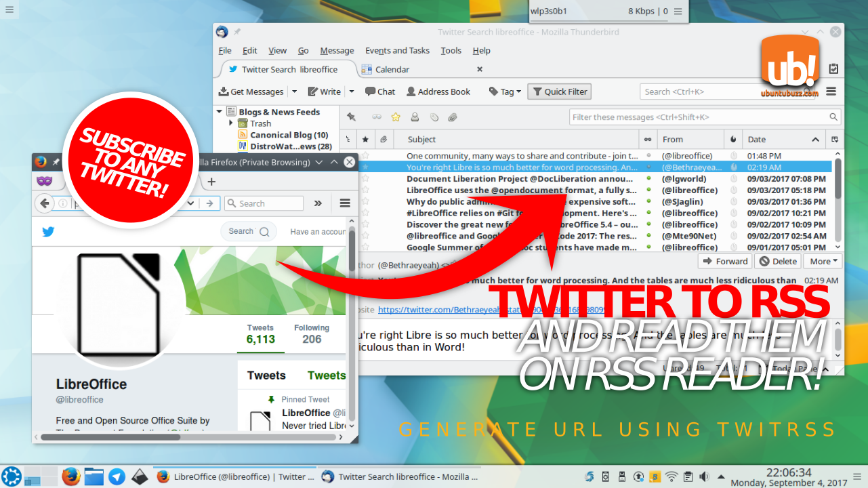Viewport: 868px width, 488px height.
Task: Filter messages by attachment in Quick Filter
Action: 452,117
